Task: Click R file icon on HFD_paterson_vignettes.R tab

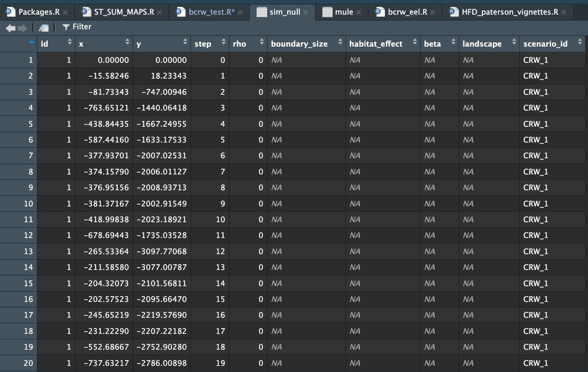Action: click(454, 12)
